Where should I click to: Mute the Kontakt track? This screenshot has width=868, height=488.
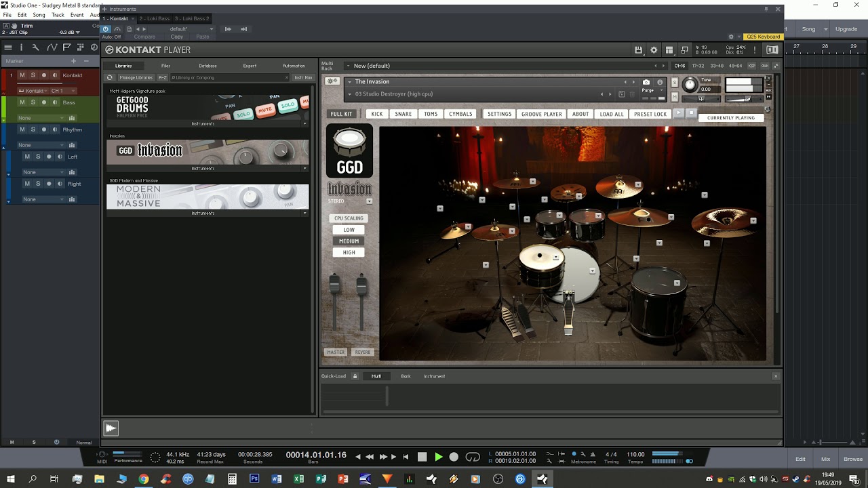click(x=22, y=75)
